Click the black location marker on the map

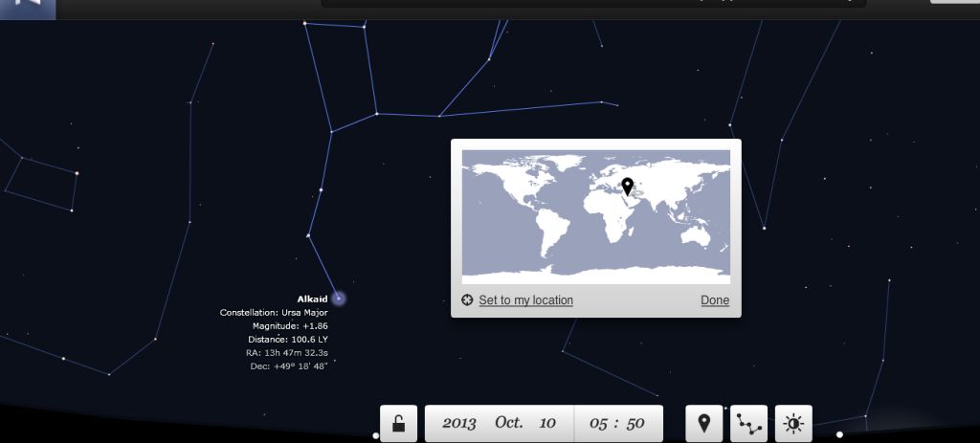[x=628, y=187]
